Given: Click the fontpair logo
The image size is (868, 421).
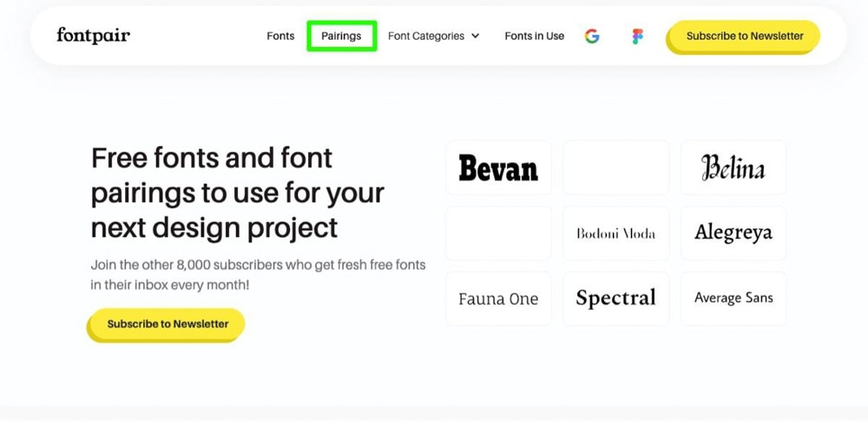Looking at the screenshot, I should (x=93, y=36).
